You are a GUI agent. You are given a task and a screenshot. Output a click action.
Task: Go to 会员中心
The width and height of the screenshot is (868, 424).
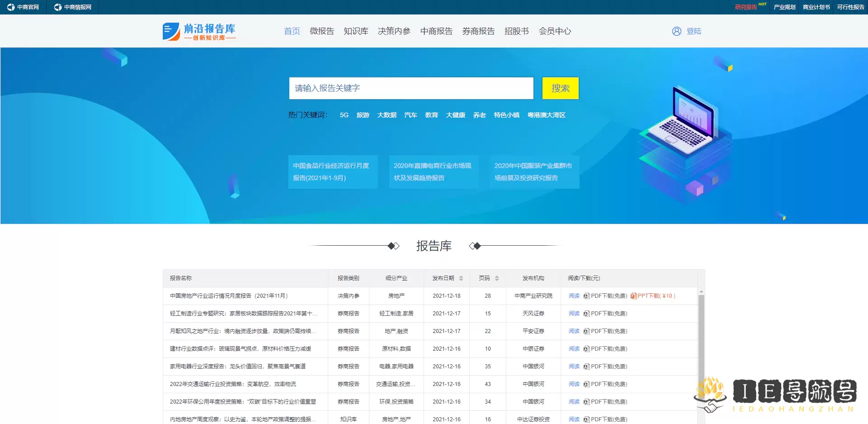tap(555, 31)
